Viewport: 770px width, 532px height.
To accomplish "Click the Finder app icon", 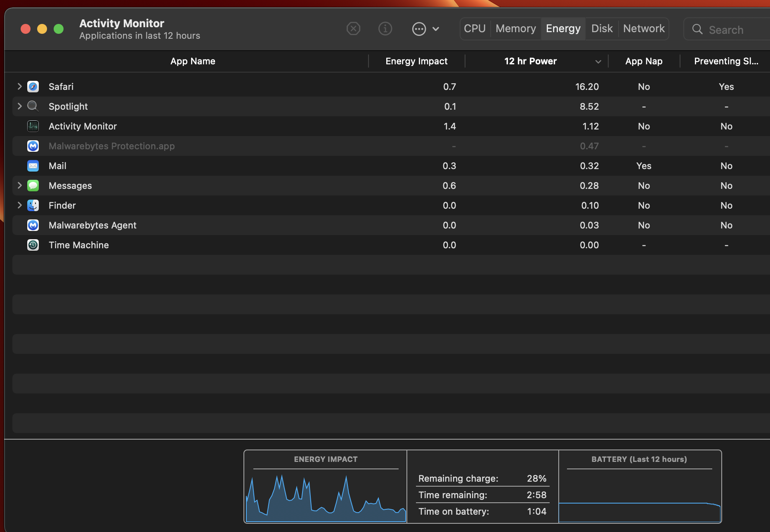I will pyautogui.click(x=33, y=205).
